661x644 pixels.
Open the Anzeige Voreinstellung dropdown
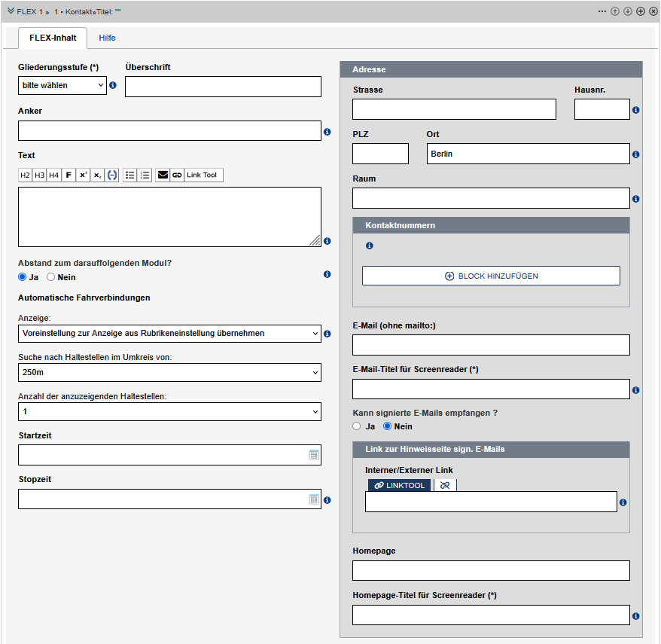(x=169, y=333)
